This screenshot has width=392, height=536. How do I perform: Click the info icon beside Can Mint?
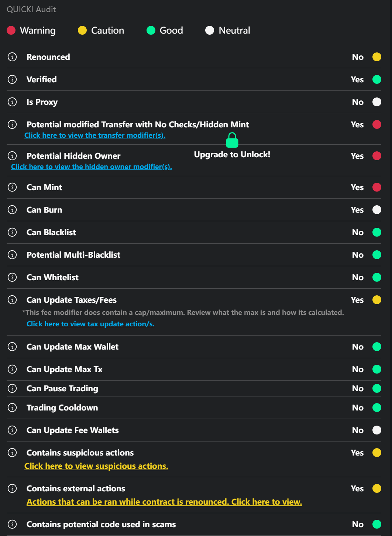12,187
